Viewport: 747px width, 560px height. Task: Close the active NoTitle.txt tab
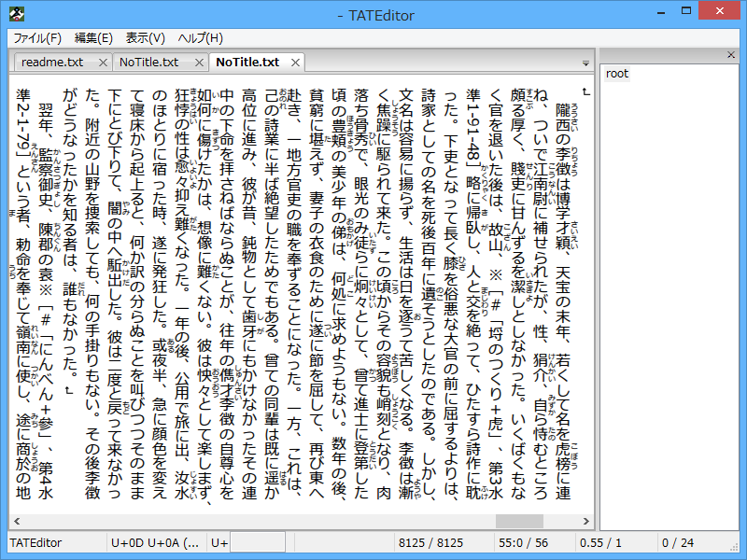click(x=295, y=63)
